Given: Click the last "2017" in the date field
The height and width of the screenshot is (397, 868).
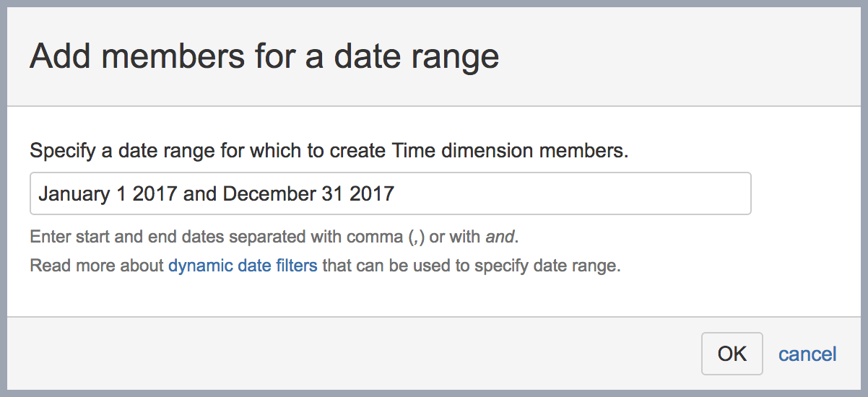Looking at the screenshot, I should click(371, 193).
